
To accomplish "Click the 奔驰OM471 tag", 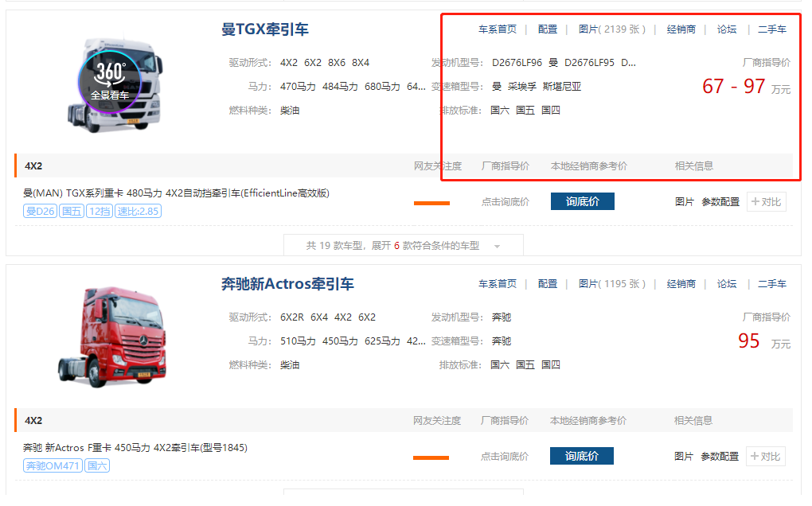I will click(x=53, y=465).
